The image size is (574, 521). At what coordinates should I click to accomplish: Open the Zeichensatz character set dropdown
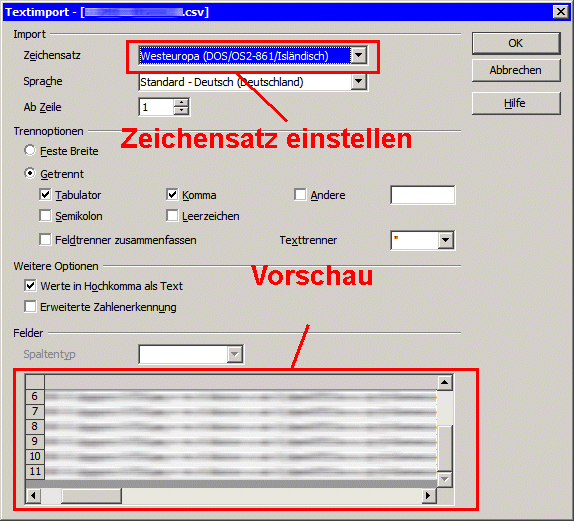coord(359,55)
